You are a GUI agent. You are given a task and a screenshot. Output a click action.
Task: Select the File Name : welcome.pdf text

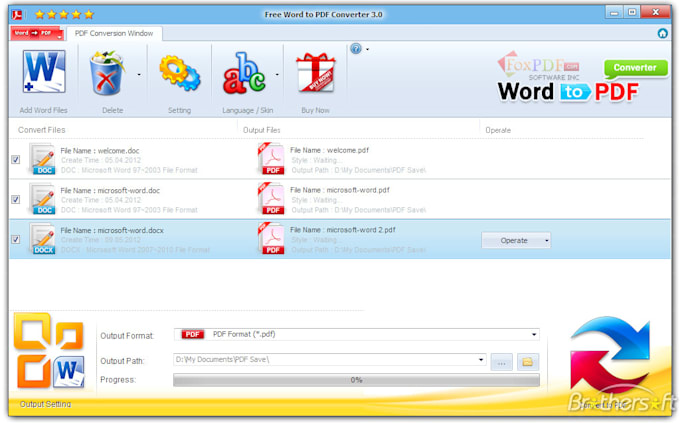329,150
